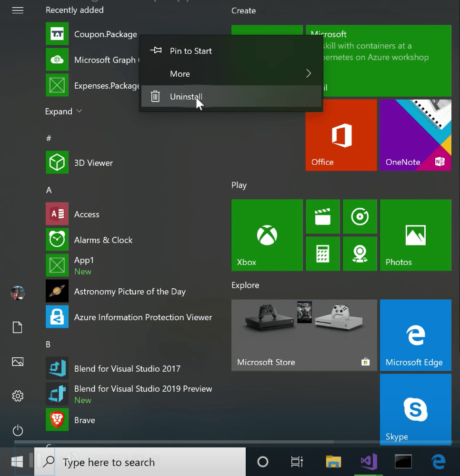Collapse the Expand section header

click(62, 111)
